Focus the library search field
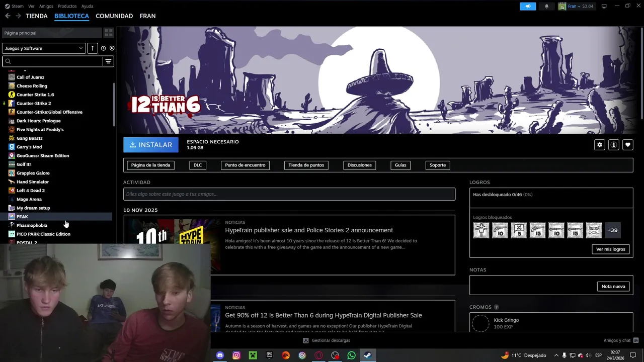The width and height of the screenshot is (644, 362). tap(53, 61)
